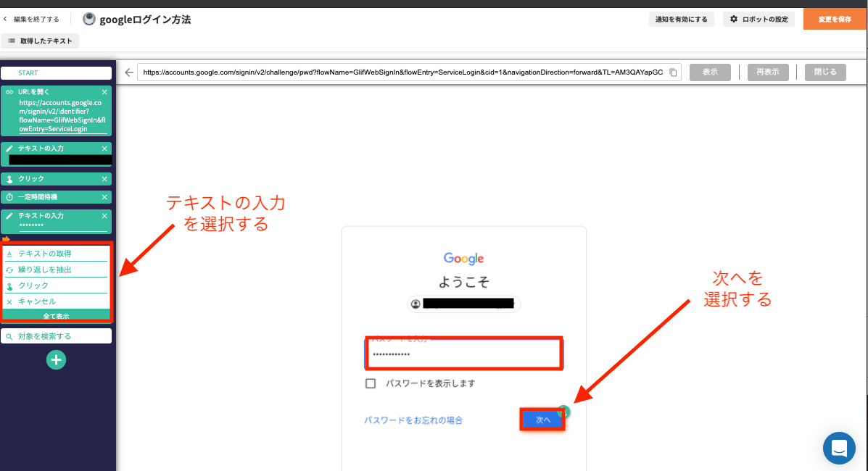Open the chat support widget
The image size is (868, 471).
click(839, 448)
